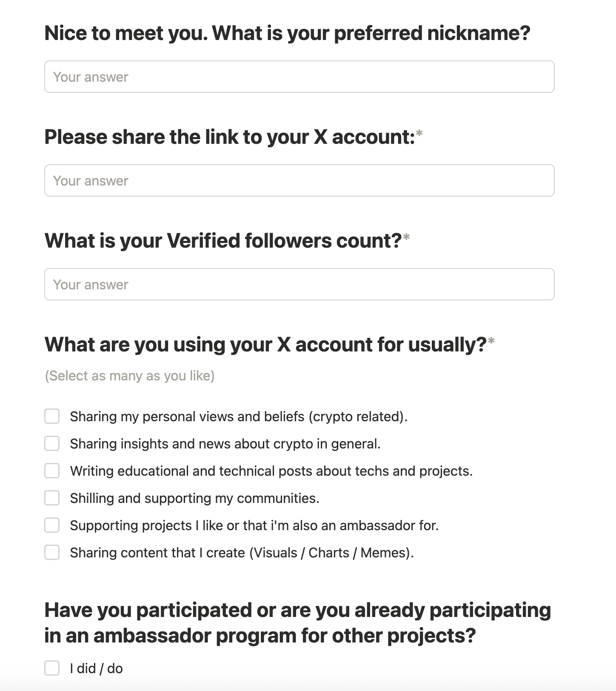
Task: Click the "using your X account for" heading
Action: tap(265, 345)
